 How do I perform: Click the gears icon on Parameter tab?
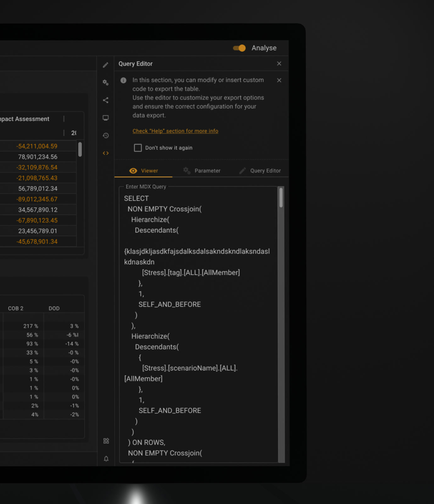(187, 170)
